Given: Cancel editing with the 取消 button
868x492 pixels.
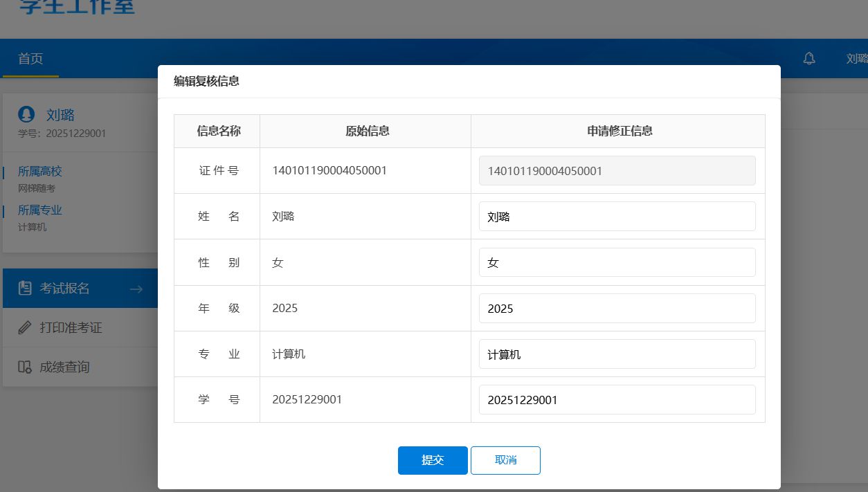Looking at the screenshot, I should click(505, 460).
